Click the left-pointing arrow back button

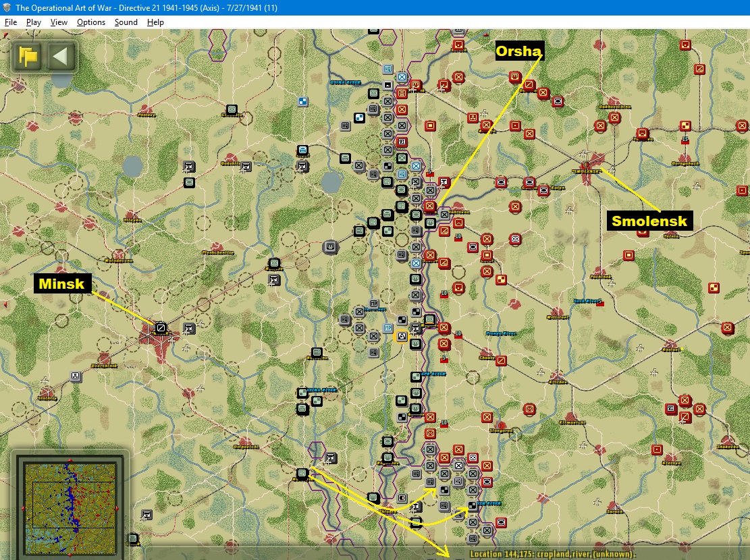pyautogui.click(x=61, y=57)
